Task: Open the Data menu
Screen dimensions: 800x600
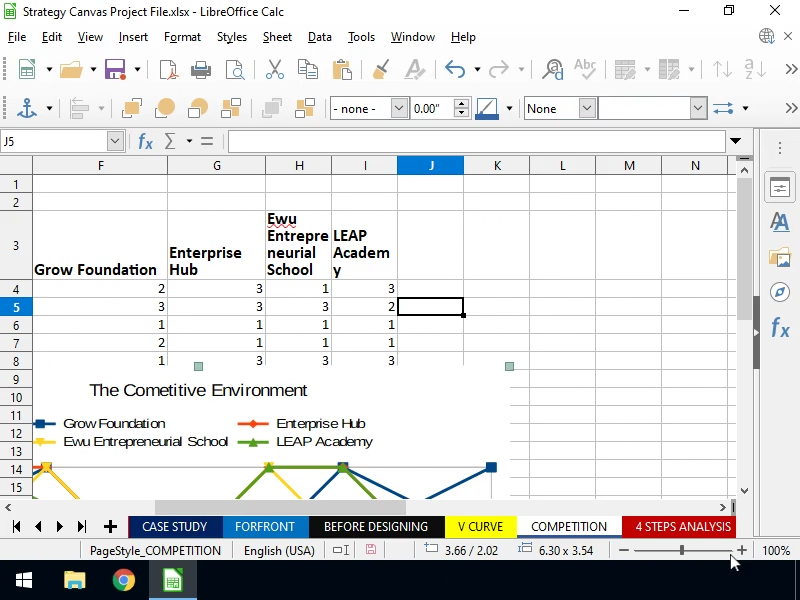Action: pos(319,37)
